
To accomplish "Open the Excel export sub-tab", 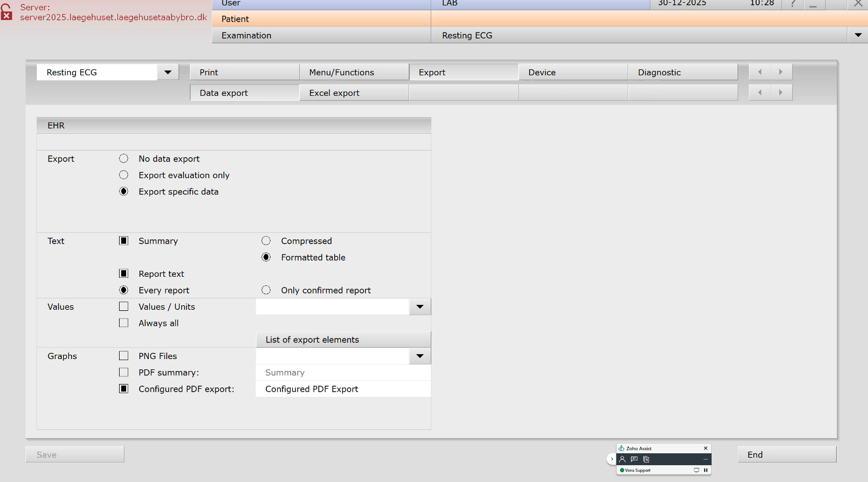I will point(354,93).
